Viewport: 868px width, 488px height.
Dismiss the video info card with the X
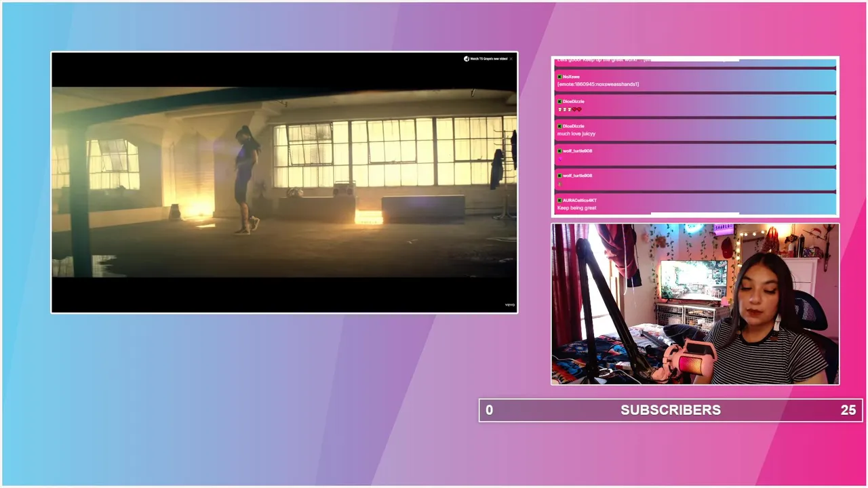coord(511,59)
